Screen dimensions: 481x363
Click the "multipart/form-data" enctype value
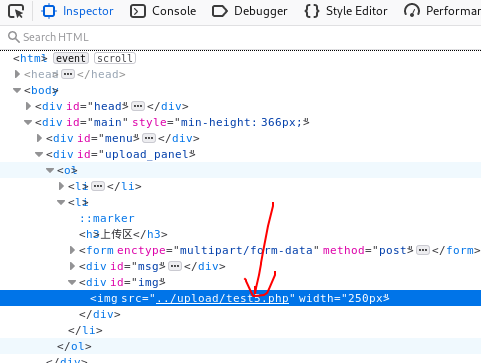click(x=246, y=250)
